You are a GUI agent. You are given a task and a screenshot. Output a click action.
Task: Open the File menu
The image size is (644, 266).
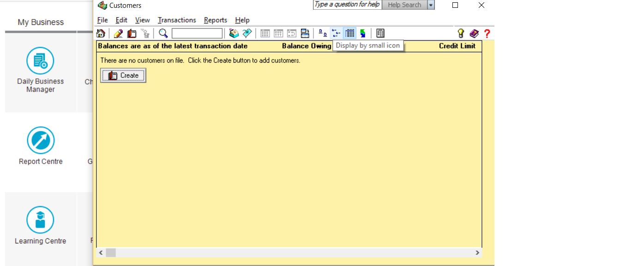tap(102, 20)
